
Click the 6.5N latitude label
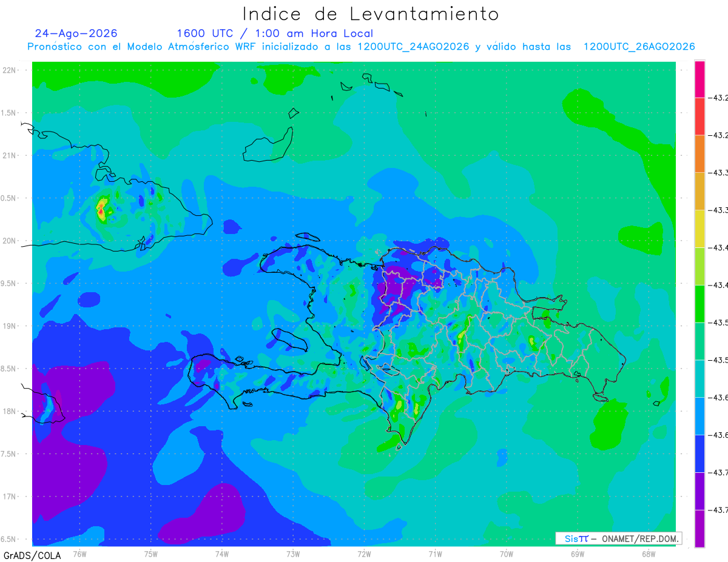pyautogui.click(x=9, y=539)
